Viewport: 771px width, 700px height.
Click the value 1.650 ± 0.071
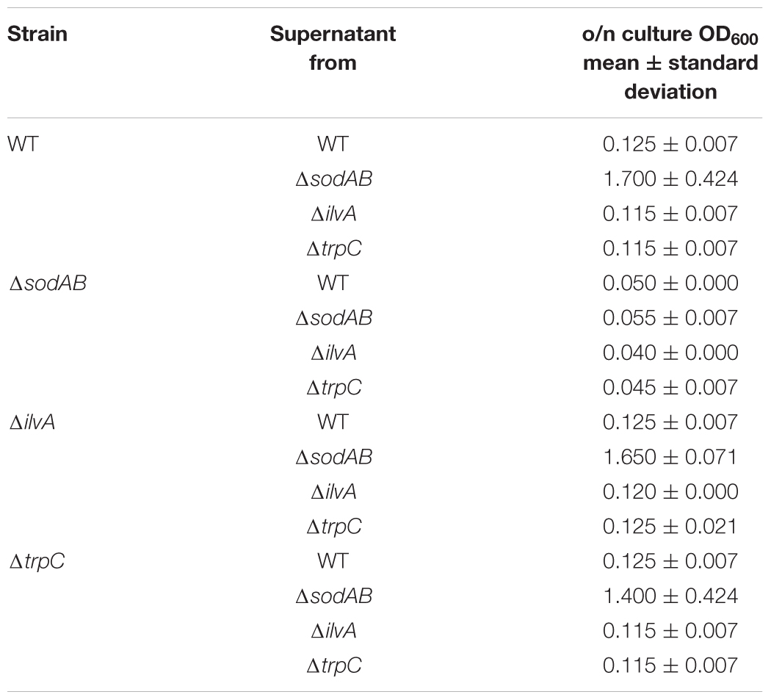pyautogui.click(x=670, y=458)
